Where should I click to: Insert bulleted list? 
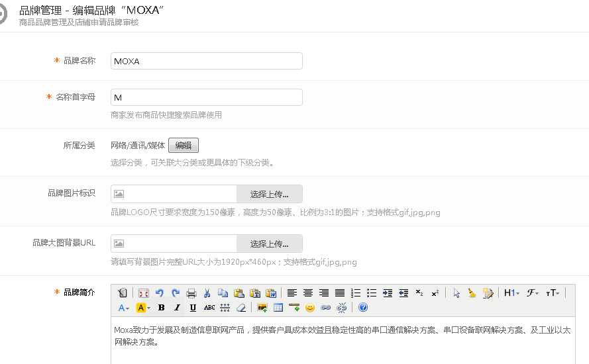372,293
